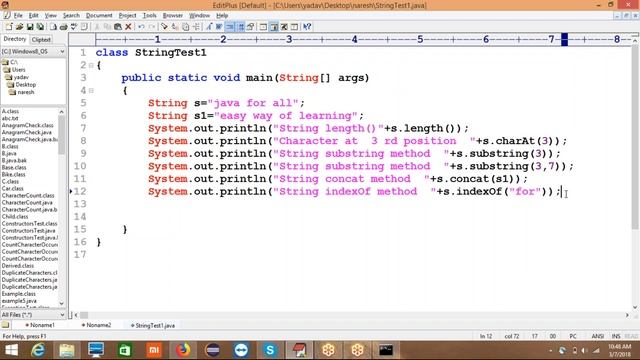Open the File menu
The height and width of the screenshot is (360, 640).
18,16
